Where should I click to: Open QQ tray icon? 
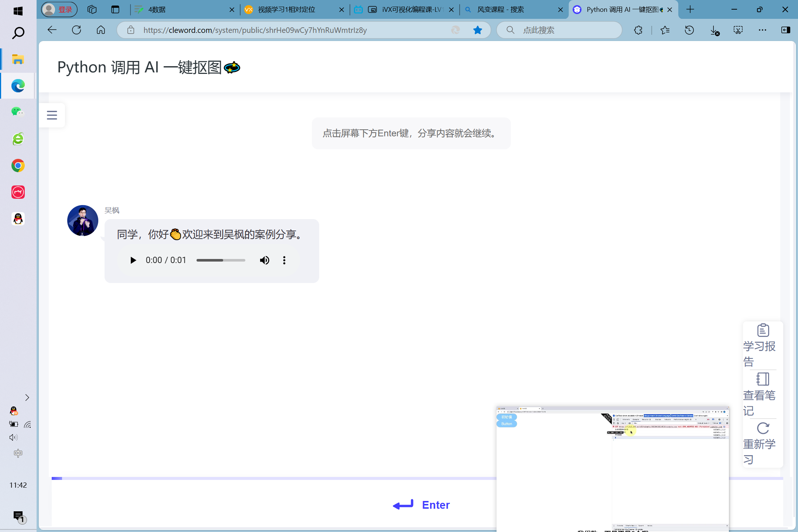coord(14,411)
